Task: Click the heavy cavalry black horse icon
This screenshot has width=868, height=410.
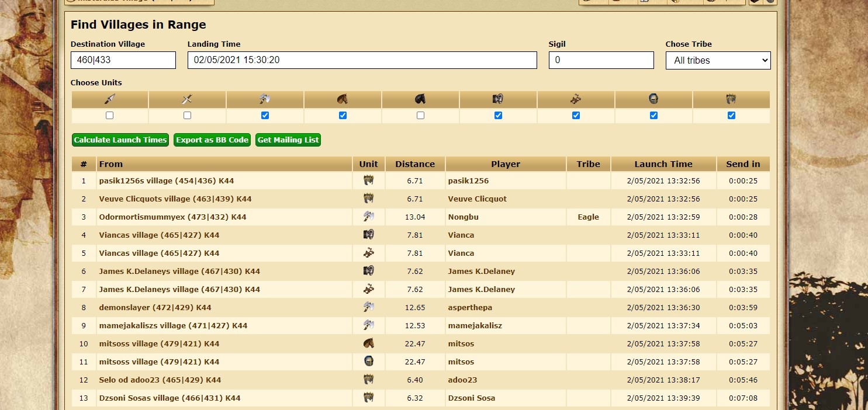Action: [420, 99]
